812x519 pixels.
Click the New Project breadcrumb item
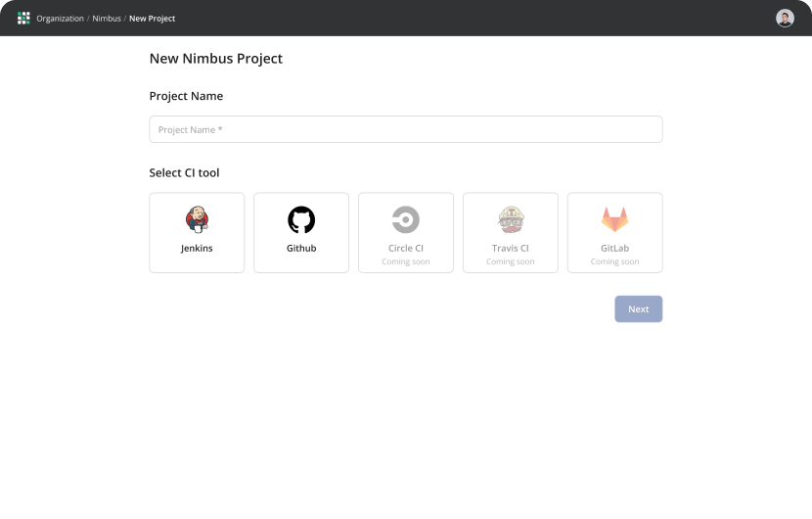(152, 19)
